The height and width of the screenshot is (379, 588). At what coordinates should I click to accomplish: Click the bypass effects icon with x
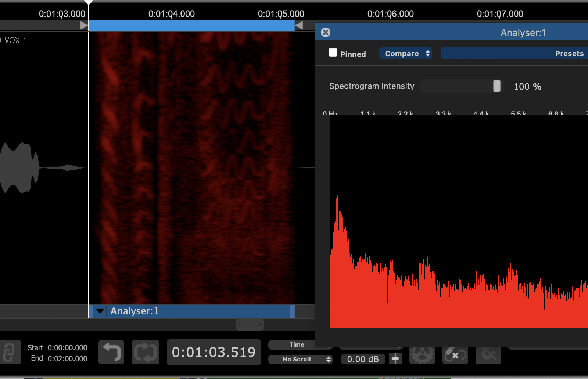tap(455, 355)
